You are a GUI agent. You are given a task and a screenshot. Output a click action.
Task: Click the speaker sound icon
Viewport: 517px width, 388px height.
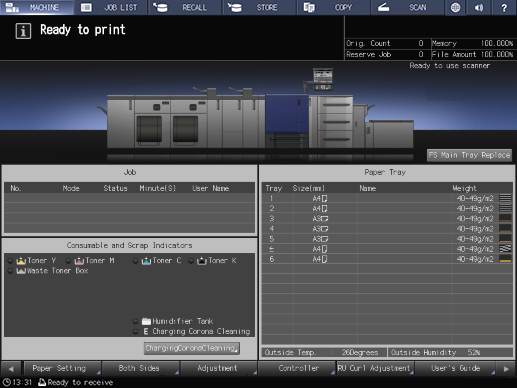click(x=479, y=7)
